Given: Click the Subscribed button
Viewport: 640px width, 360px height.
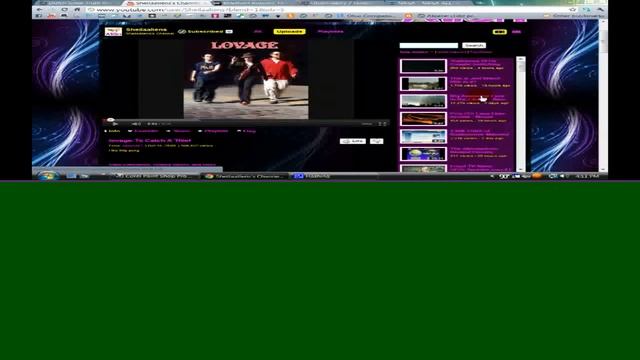Looking at the screenshot, I should [202, 31].
